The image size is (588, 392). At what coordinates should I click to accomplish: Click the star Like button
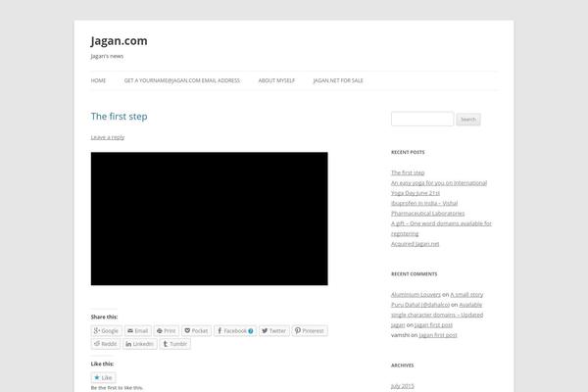(x=103, y=377)
